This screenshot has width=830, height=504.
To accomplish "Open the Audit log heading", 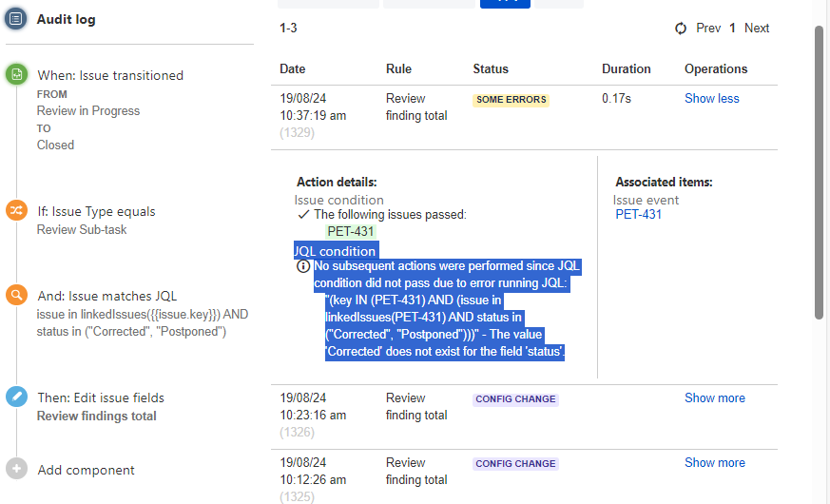I will click(x=67, y=19).
